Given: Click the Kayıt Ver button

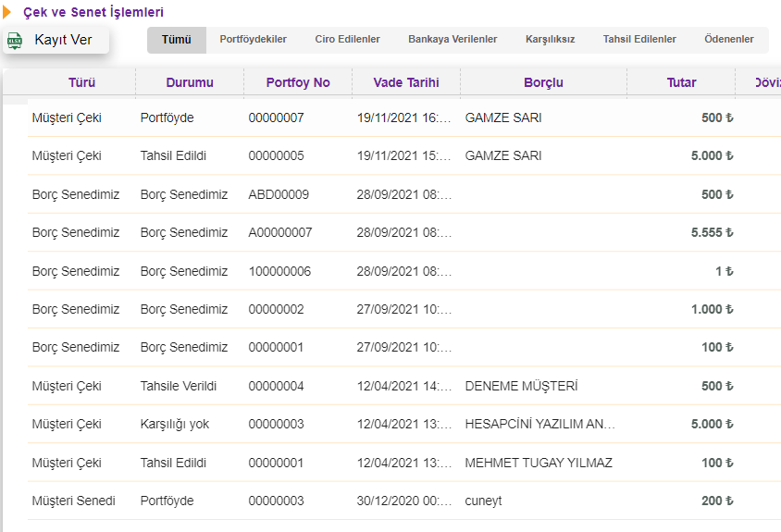Looking at the screenshot, I should coord(56,40).
